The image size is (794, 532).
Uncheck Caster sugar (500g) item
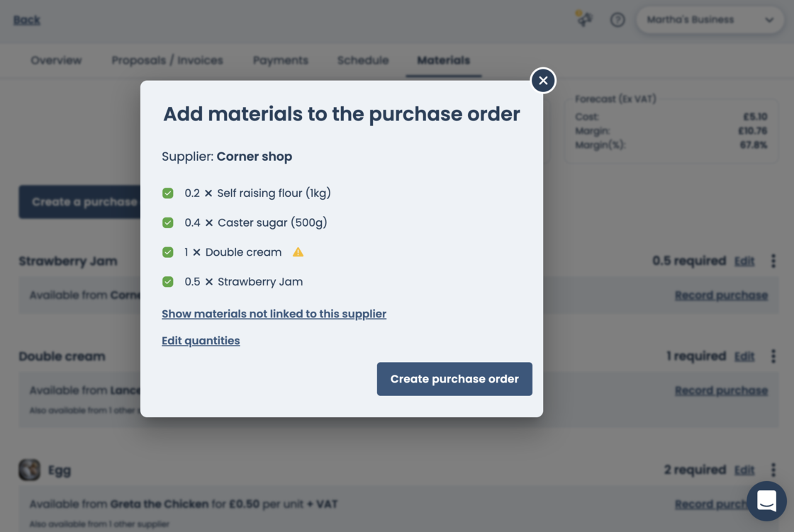point(168,222)
